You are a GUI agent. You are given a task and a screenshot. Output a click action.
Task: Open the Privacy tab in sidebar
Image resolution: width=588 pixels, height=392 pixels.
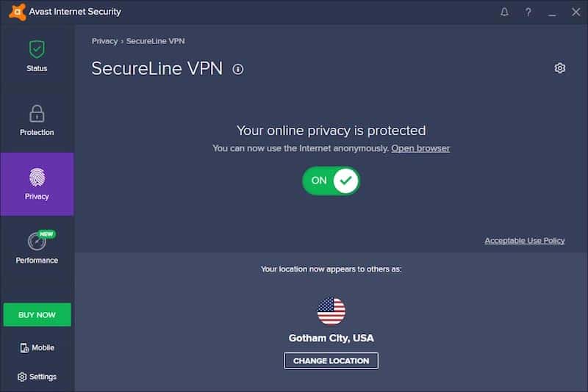[x=37, y=184]
